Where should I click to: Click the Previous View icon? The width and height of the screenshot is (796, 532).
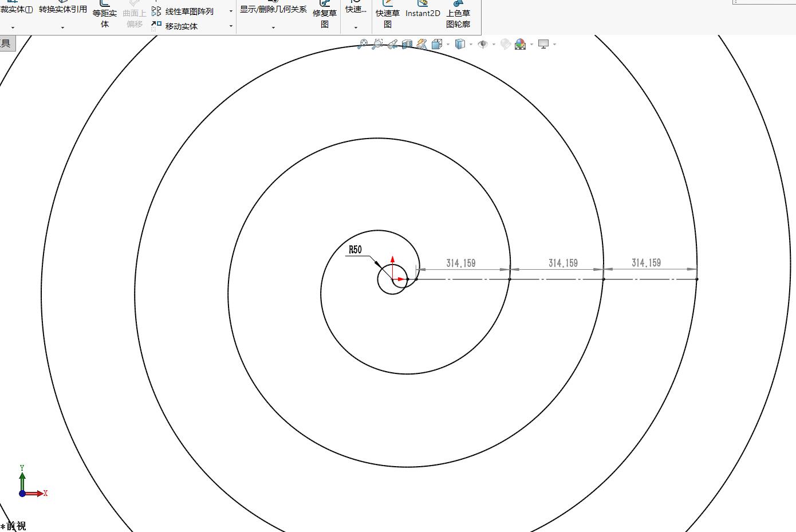(392, 44)
